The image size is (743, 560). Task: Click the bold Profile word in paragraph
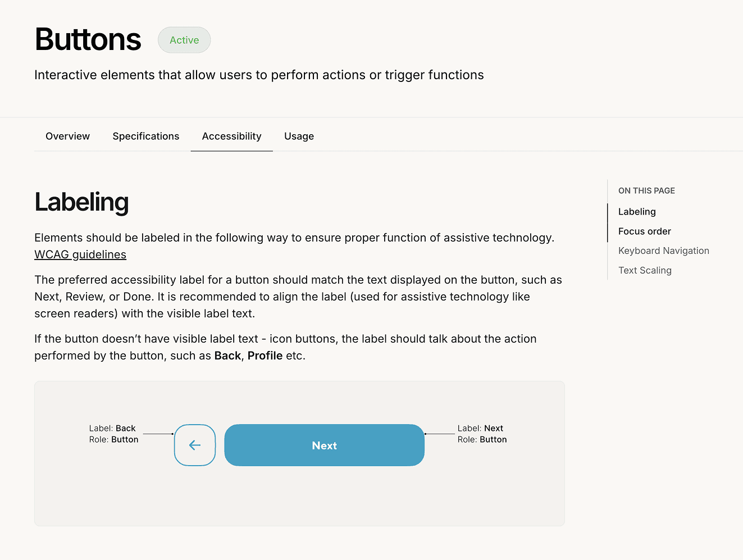pos(265,356)
